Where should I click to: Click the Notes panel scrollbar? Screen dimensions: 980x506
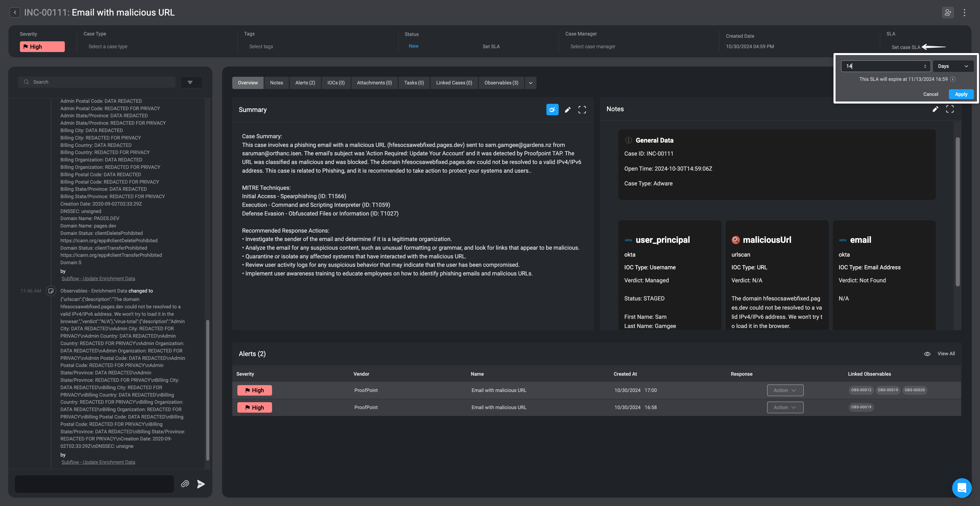click(x=957, y=212)
